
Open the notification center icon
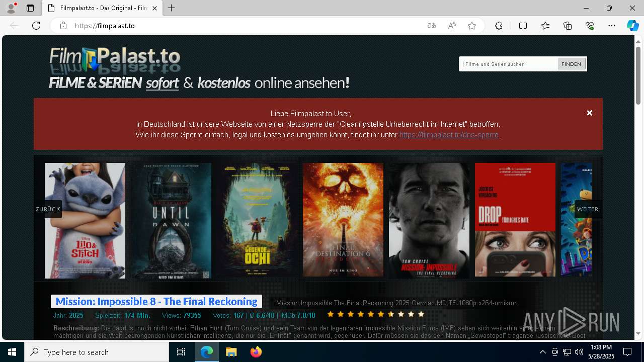coord(627,352)
